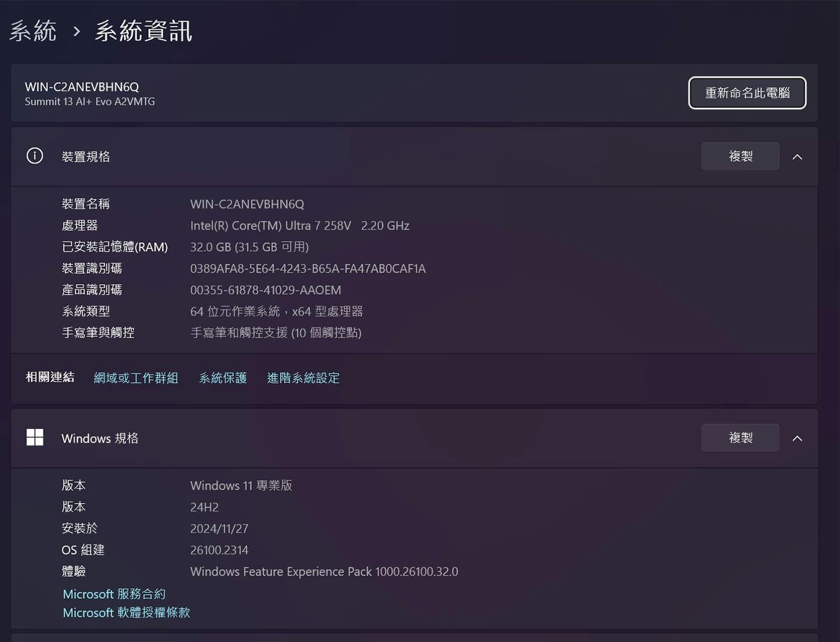The width and height of the screenshot is (840, 642).
Task: Go back to 系統 in breadcrumb
Action: (33, 31)
